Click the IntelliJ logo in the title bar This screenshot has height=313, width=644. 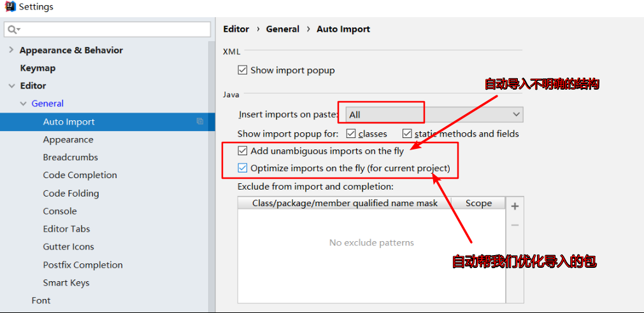coord(10,7)
